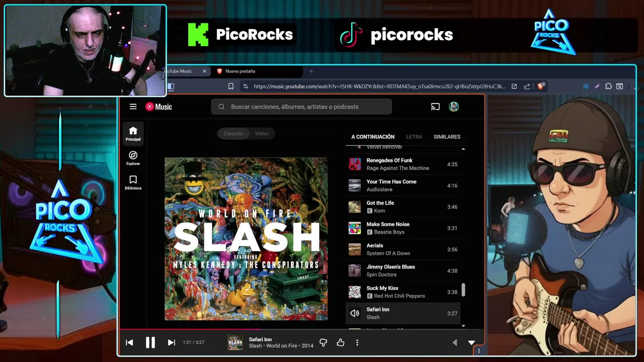This screenshot has height=362, width=644.
Task: Click the small album thumbnail in player bar
Action: [235, 342]
